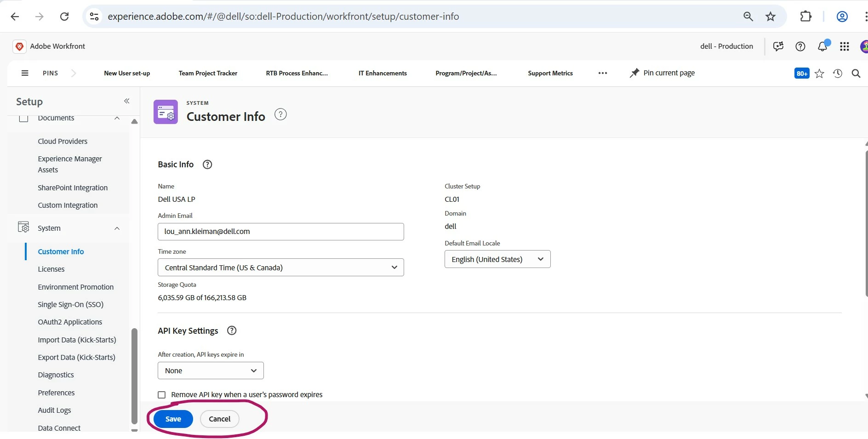868x439 pixels.
Task: Open favorites star in navigation bar
Action: point(819,74)
